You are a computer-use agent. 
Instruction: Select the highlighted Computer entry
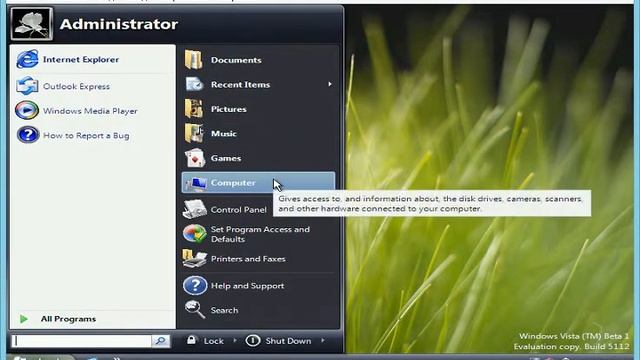pyautogui.click(x=258, y=182)
